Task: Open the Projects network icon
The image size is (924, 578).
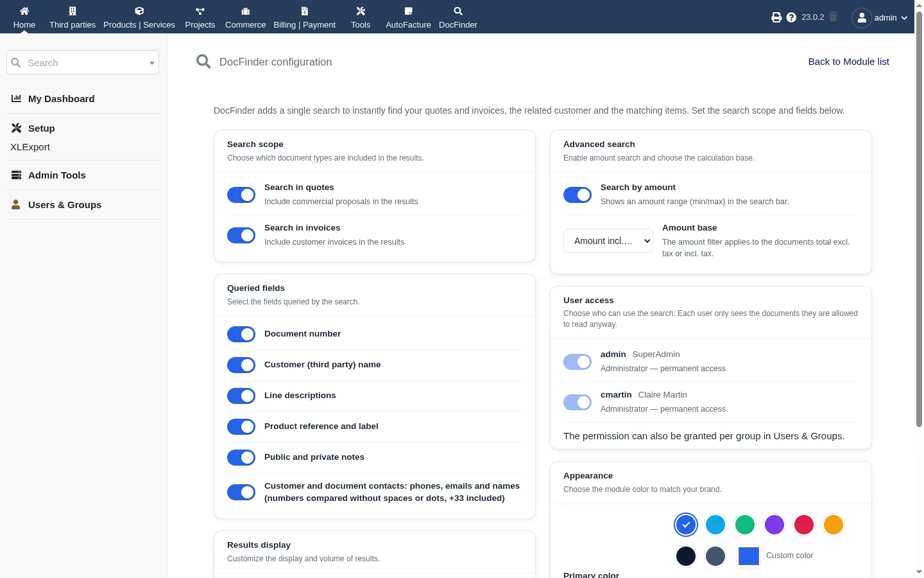Action: (200, 11)
